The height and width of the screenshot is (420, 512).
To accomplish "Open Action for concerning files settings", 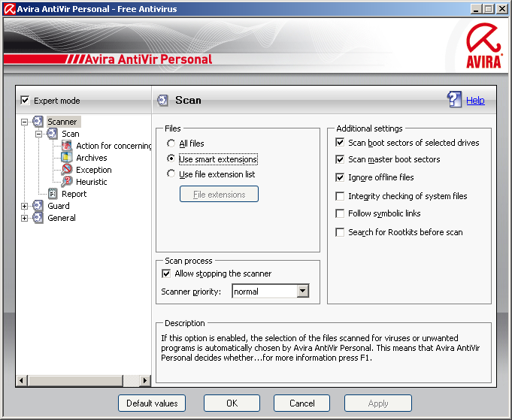I will click(114, 146).
